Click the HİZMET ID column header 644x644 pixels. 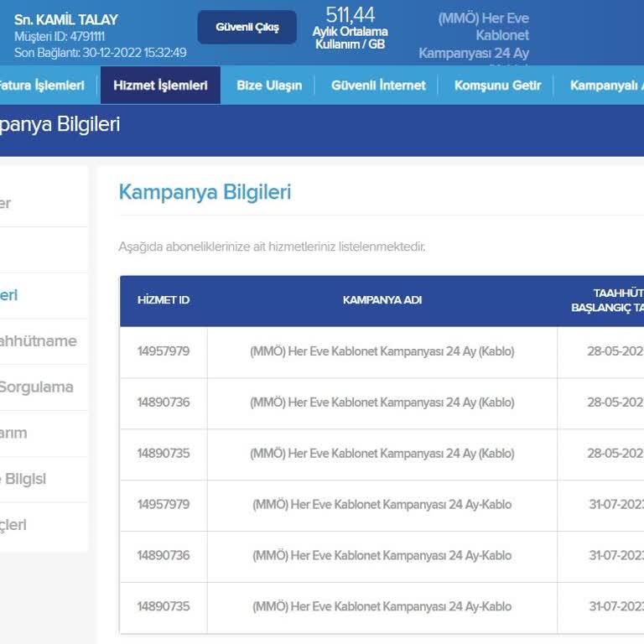[164, 300]
